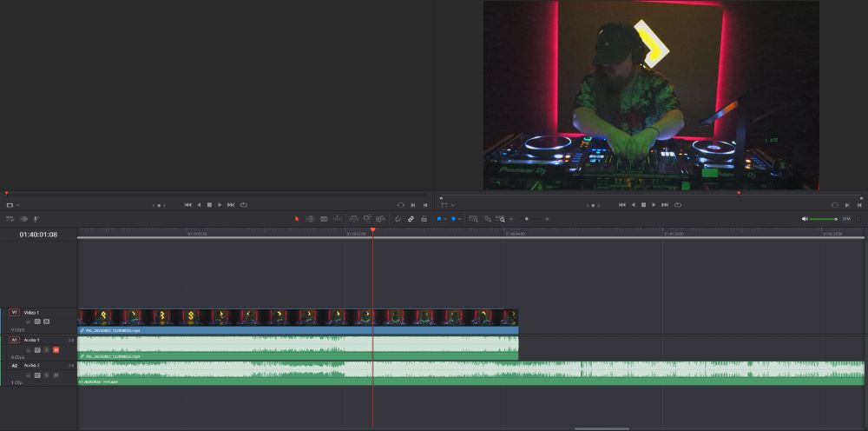The height and width of the screenshot is (431, 868).
Task: Activate the Trim Edit mode tool
Action: tap(310, 219)
